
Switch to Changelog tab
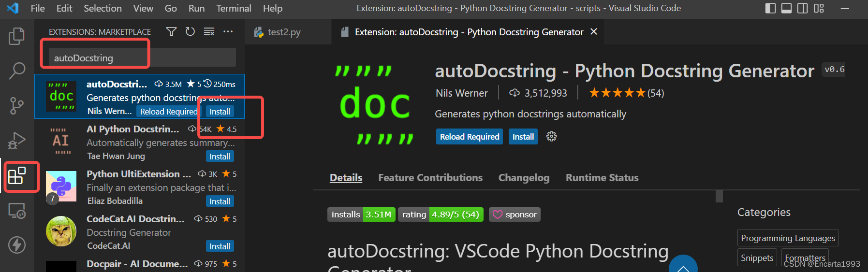coord(524,178)
